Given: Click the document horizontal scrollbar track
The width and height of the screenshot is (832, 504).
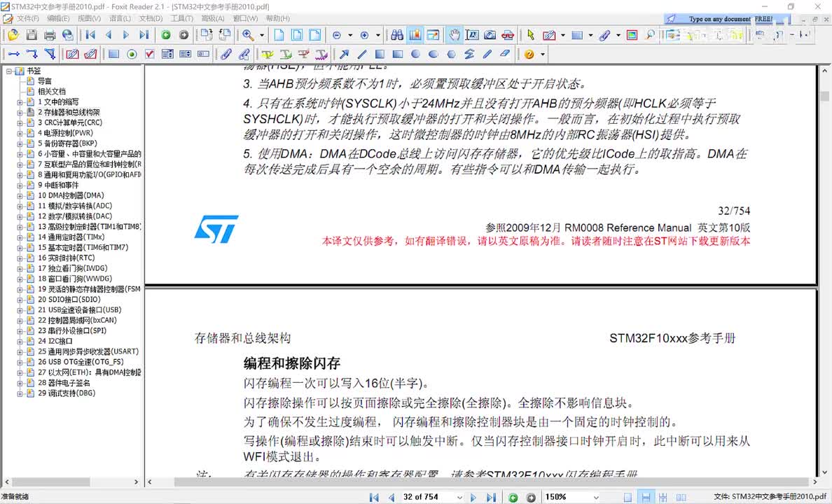Looking at the screenshot, I should pyautogui.click(x=483, y=482).
